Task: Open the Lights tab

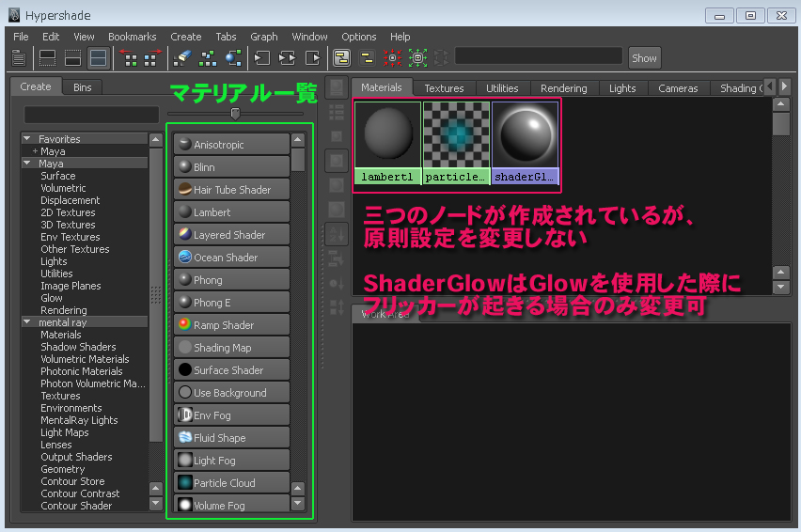Action: (x=622, y=88)
